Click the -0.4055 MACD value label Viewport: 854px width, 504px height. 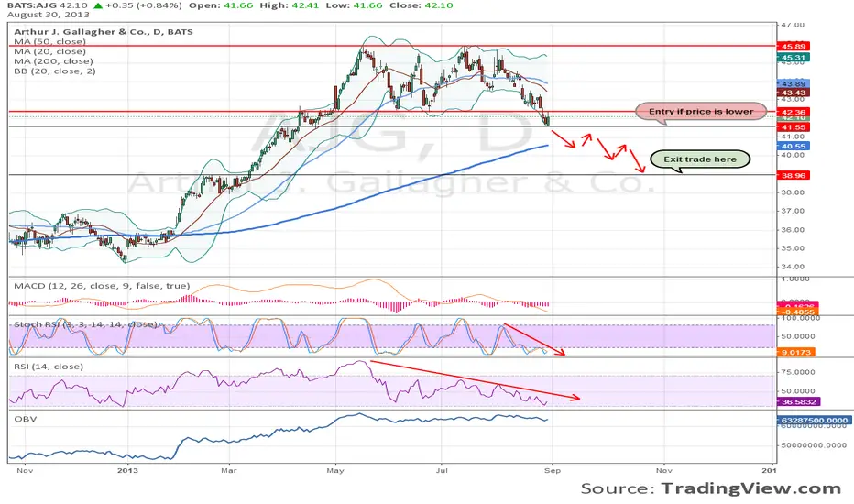coord(796,312)
